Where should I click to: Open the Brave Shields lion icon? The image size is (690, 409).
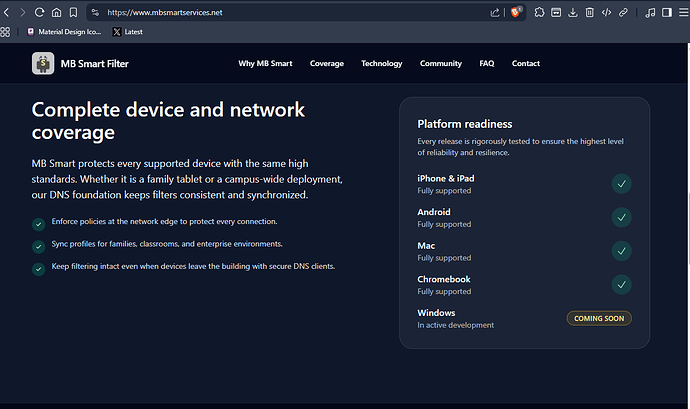pos(516,12)
